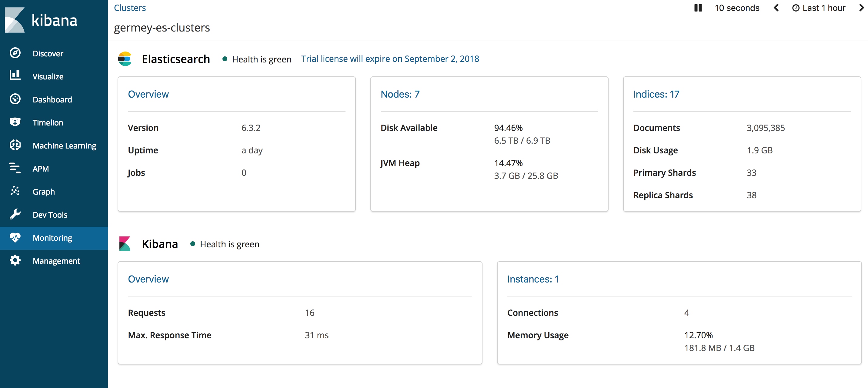Open Dev Tools via sidebar icon
Viewport: 868px width, 388px height.
click(x=15, y=215)
